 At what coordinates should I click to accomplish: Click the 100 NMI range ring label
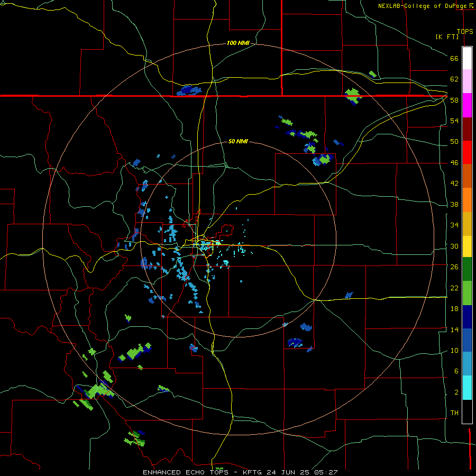pyautogui.click(x=238, y=43)
